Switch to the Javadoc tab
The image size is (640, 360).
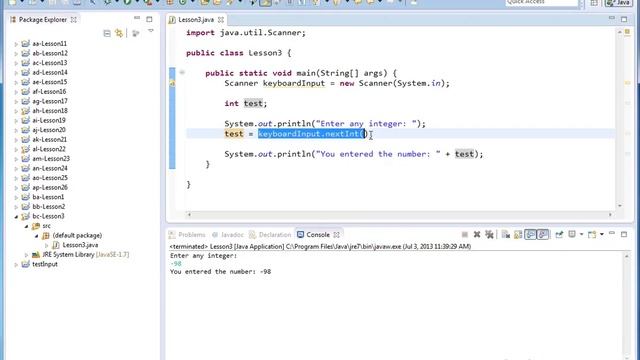tap(228, 235)
